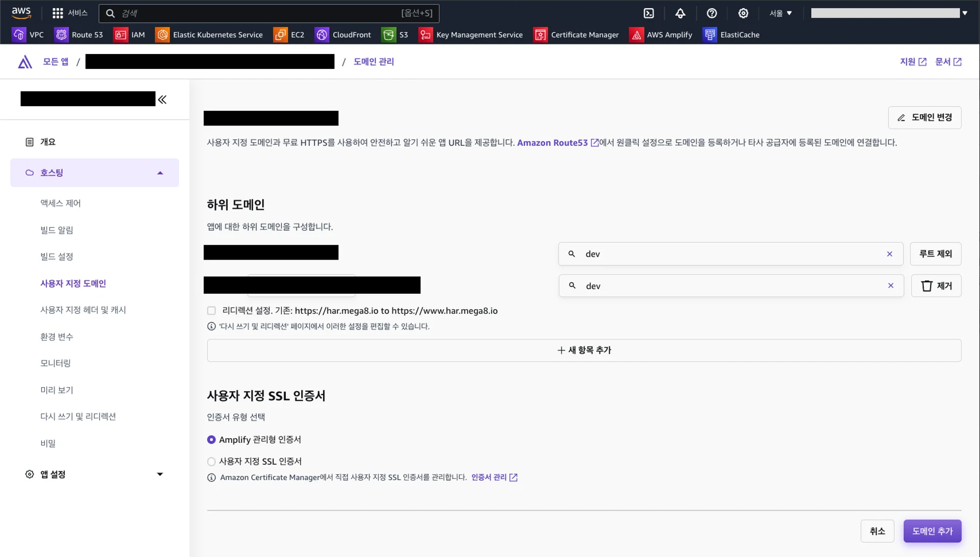
Task: Click the 도메인 추가 button
Action: 932,531
